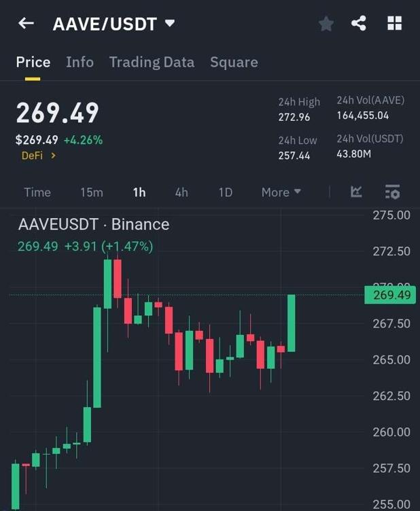Switch to the Info tab
This screenshot has width=420, height=511.
pyautogui.click(x=80, y=62)
